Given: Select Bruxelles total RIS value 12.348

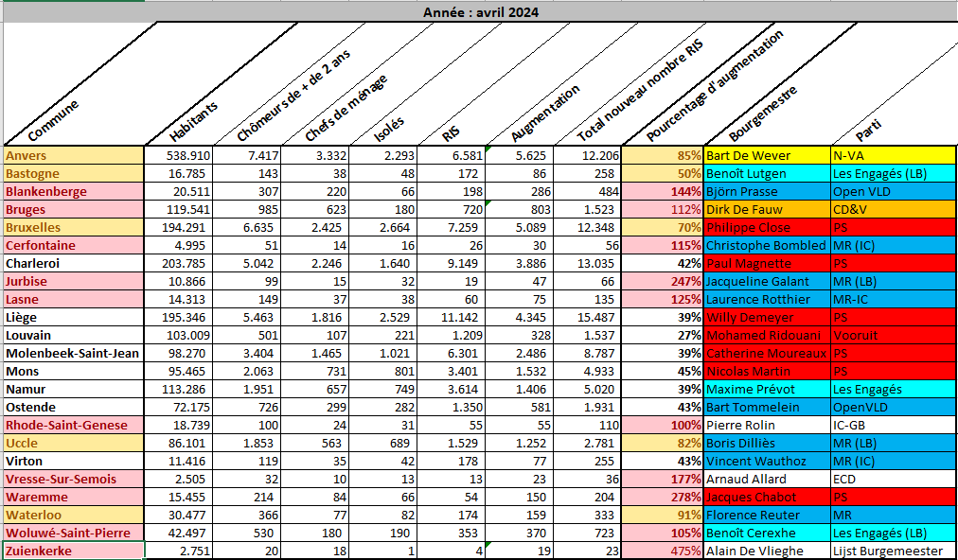Looking at the screenshot, I should (587, 227).
